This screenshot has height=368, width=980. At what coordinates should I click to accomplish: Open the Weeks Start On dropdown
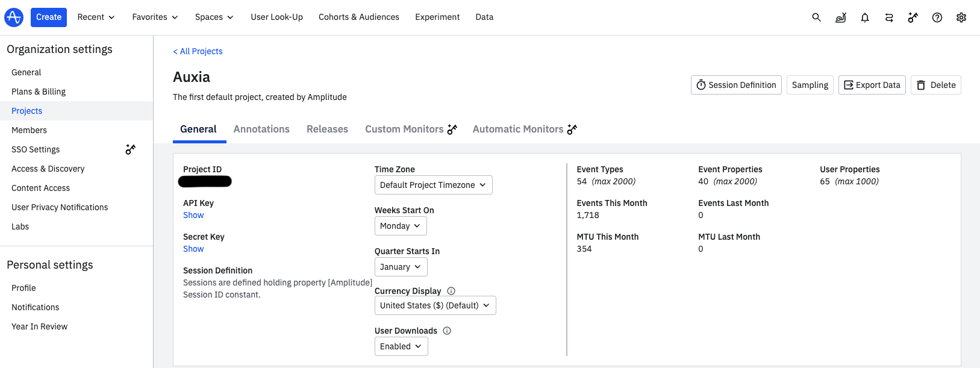(x=401, y=226)
